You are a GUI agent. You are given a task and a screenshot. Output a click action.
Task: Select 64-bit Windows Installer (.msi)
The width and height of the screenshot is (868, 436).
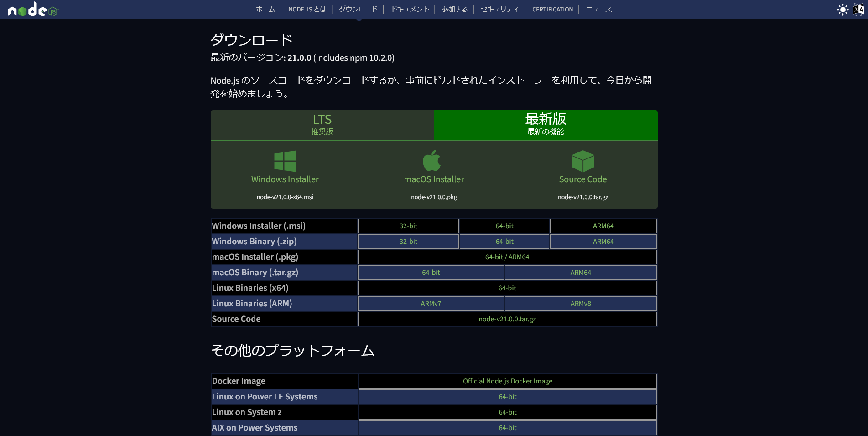point(504,226)
